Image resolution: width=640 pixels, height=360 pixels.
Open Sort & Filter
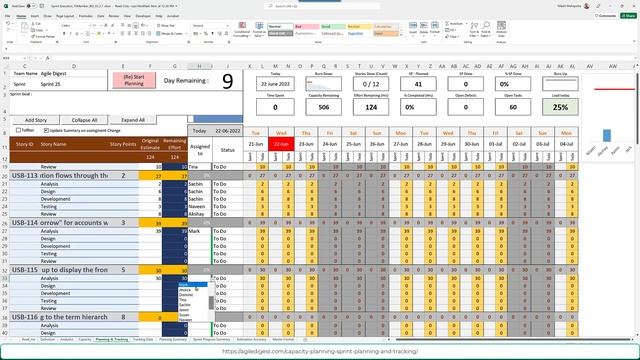pyautogui.click(x=474, y=29)
